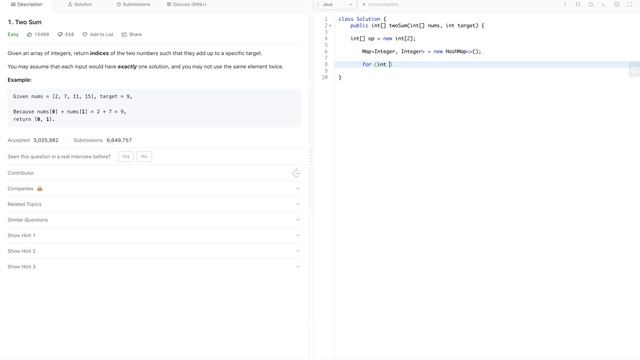Click the class Solution line in editor

point(362,19)
